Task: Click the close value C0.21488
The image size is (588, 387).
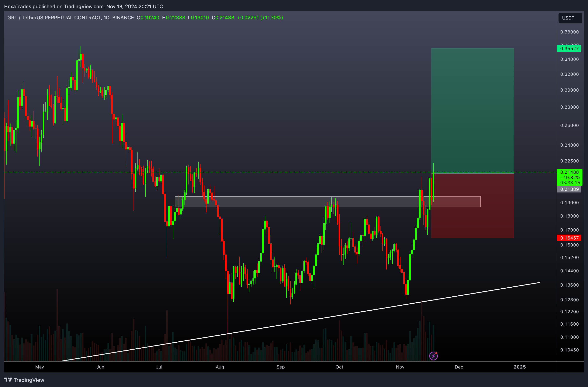Action: 223,17
